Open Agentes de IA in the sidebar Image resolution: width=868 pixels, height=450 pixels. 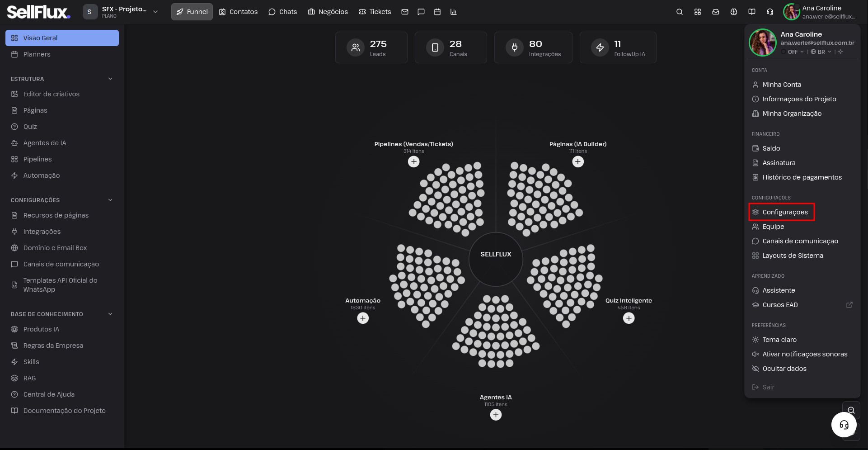(62, 143)
